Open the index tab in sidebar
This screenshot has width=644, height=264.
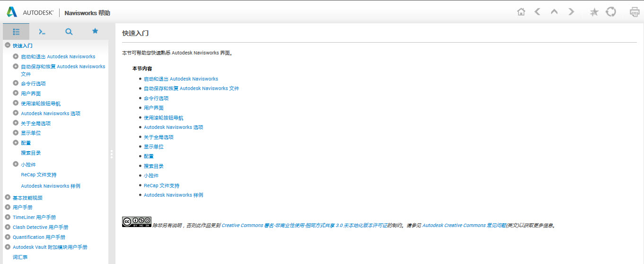tap(42, 31)
